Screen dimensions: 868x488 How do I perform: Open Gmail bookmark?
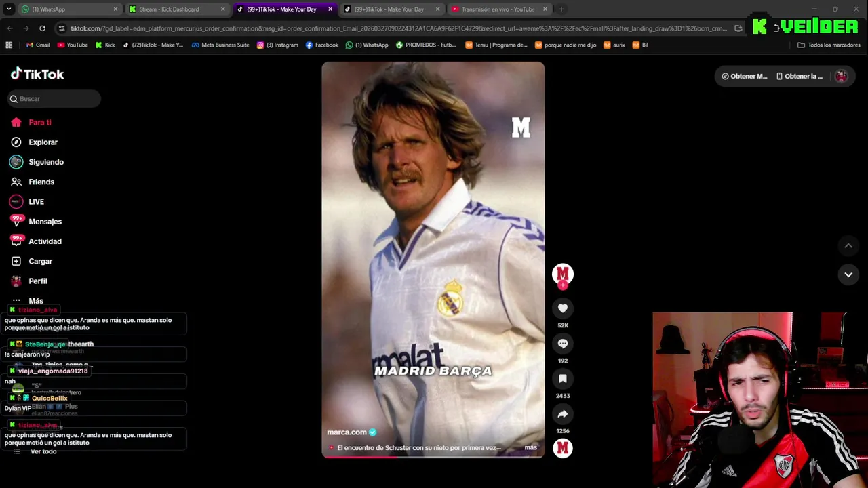[x=38, y=45]
